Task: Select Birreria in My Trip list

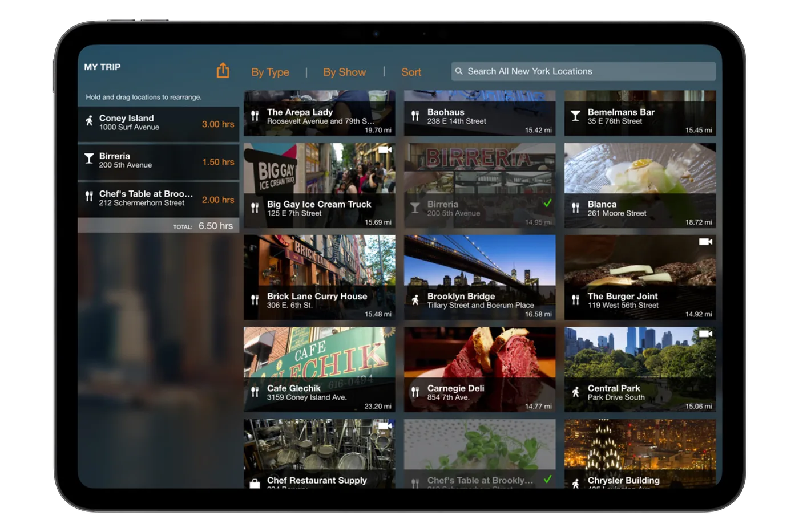Action: pyautogui.click(x=159, y=161)
